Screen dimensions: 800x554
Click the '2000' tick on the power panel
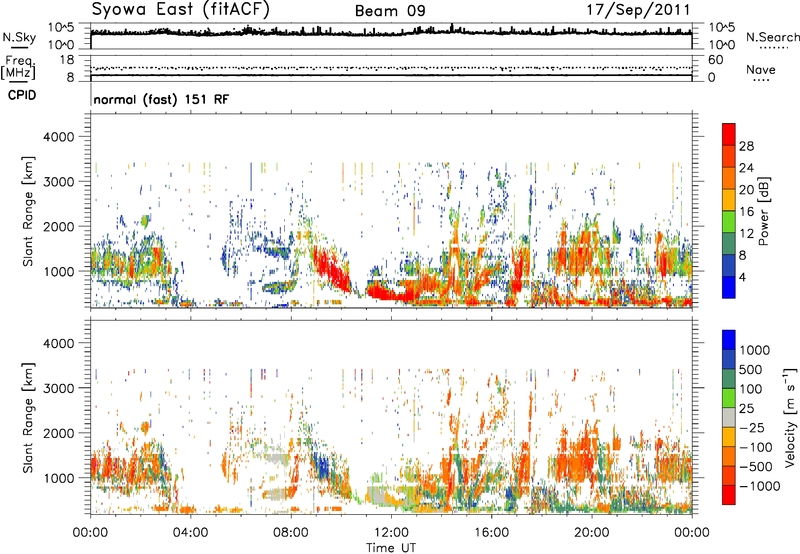[58, 226]
